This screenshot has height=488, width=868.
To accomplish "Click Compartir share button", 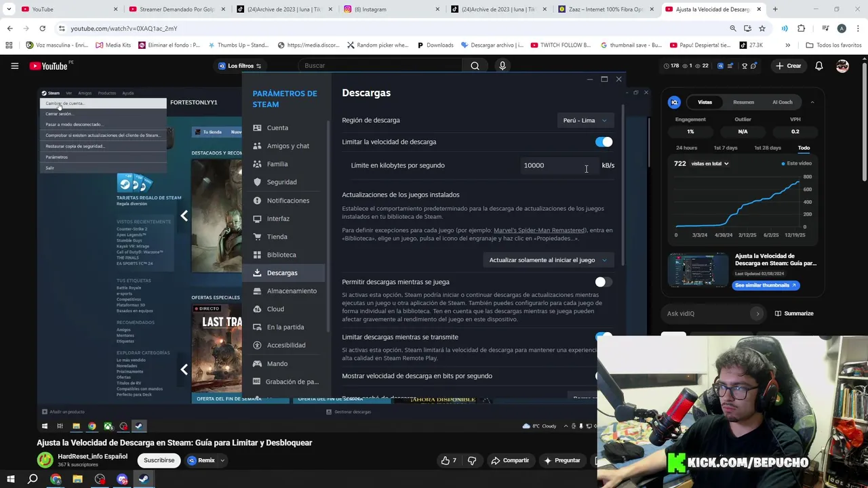I will [510, 460].
